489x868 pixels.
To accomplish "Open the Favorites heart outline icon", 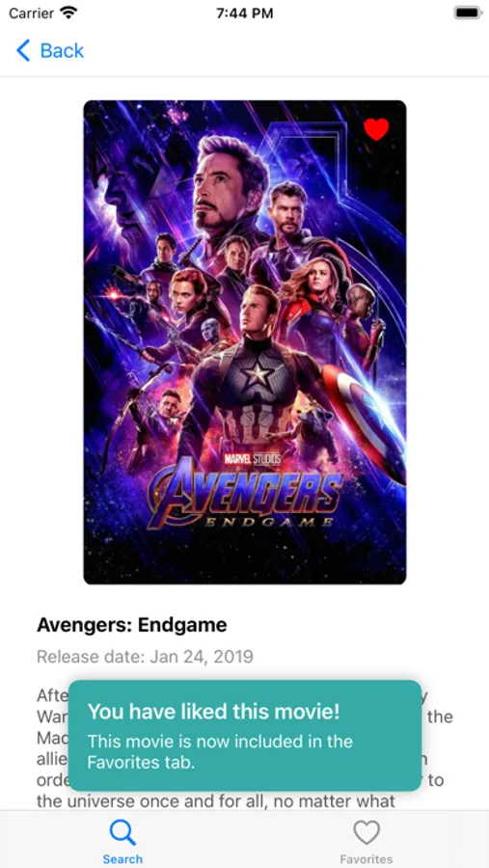I will 367,832.
